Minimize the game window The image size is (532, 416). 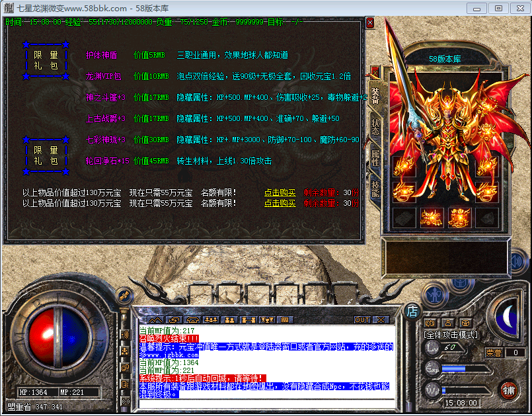[476, 9]
